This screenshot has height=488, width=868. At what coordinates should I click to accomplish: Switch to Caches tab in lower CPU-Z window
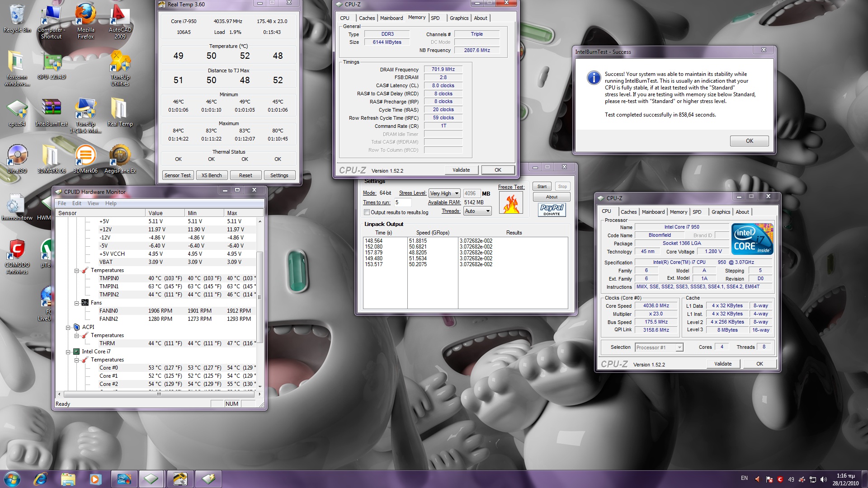coord(628,212)
